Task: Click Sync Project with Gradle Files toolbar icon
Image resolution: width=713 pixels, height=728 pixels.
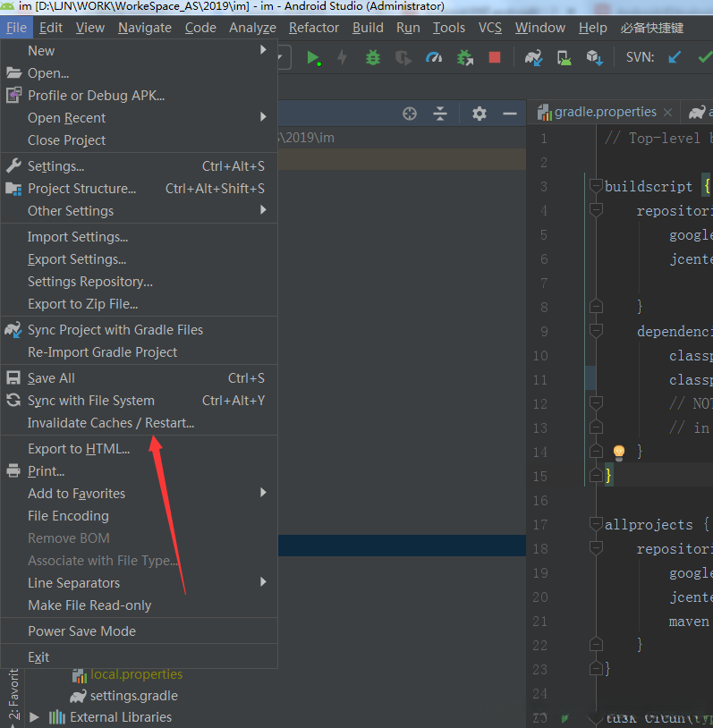Action: [x=534, y=58]
